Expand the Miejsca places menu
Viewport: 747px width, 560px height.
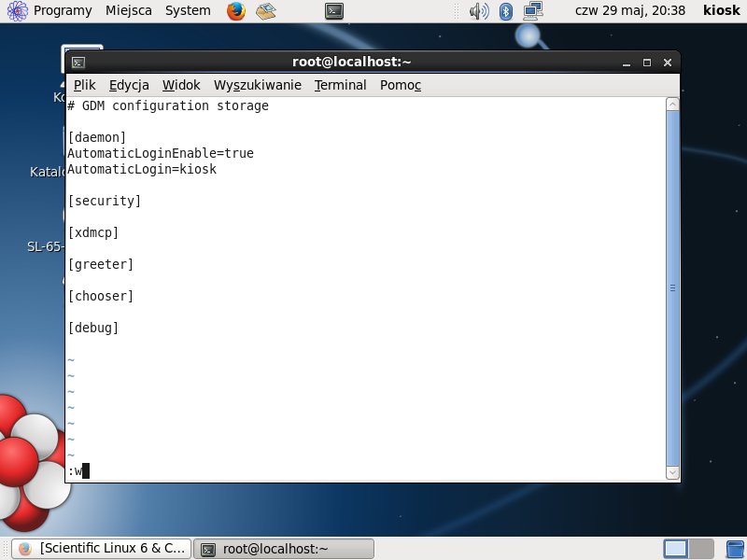click(128, 11)
